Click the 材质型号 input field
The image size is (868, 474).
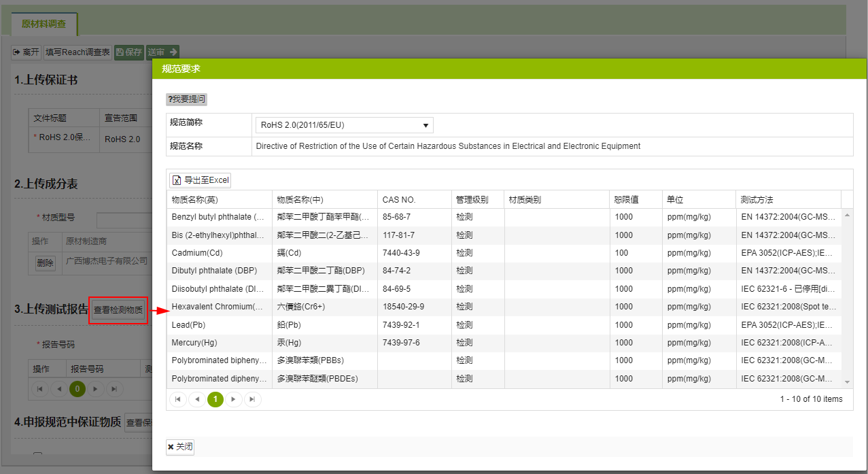[x=124, y=220]
